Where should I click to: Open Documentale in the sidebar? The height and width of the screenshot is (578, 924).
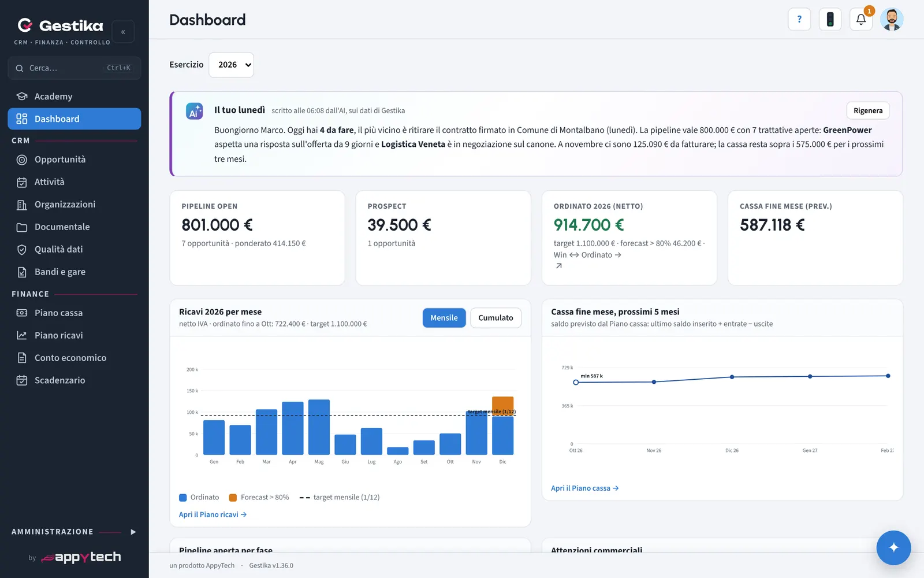(x=74, y=227)
